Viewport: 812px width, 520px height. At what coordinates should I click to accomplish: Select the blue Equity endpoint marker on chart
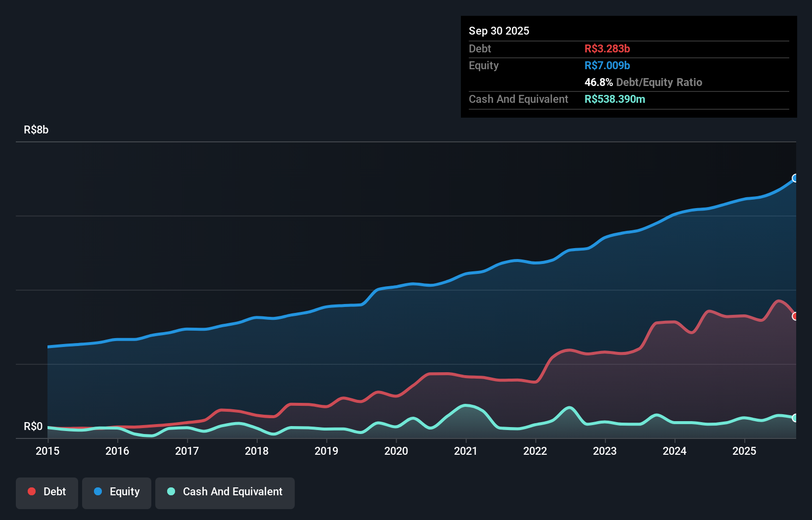pyautogui.click(x=796, y=178)
